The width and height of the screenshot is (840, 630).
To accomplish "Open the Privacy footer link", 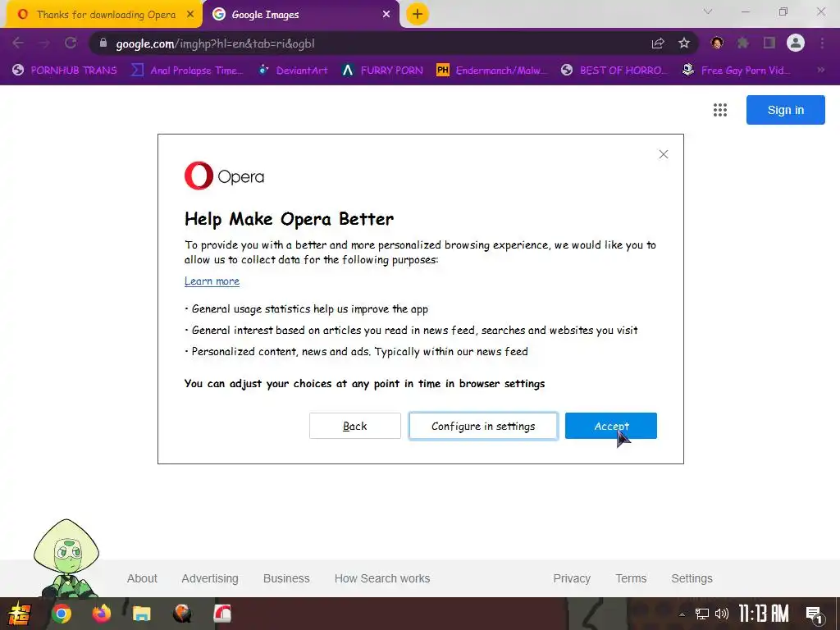I will coord(572,578).
